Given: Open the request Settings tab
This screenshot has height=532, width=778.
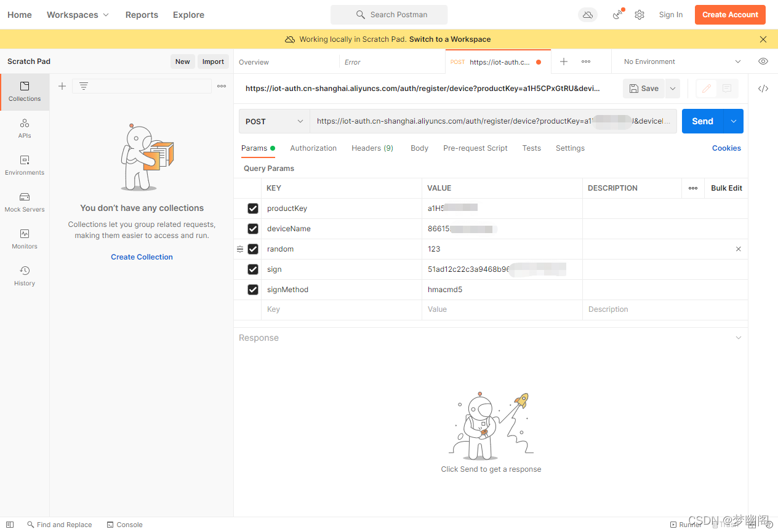Looking at the screenshot, I should tap(570, 148).
